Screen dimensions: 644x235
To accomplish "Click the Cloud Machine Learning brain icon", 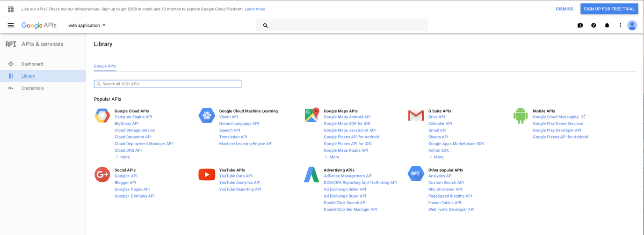I will point(207,115).
